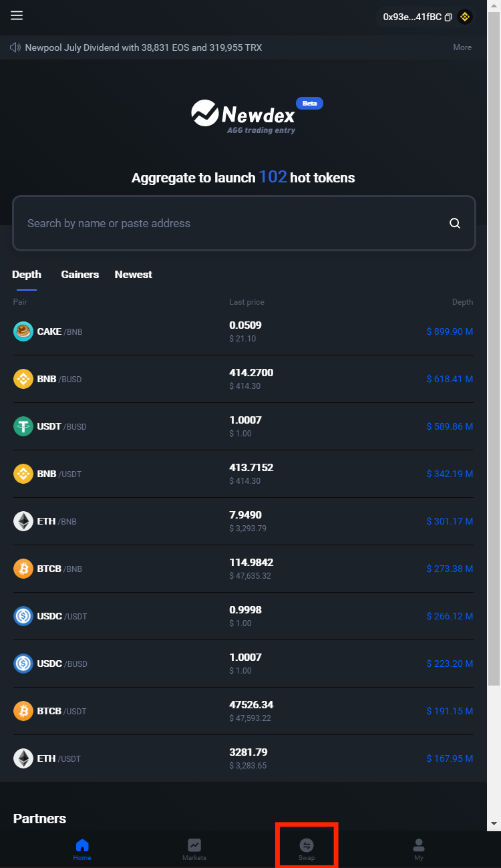Click the scrollbar down arrow
501x868 pixels.
(494, 824)
